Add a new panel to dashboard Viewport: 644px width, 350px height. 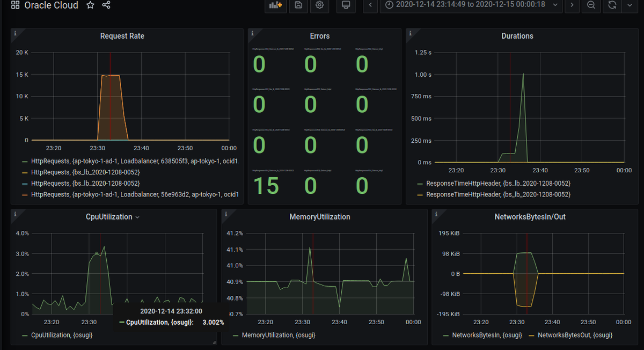click(x=275, y=5)
